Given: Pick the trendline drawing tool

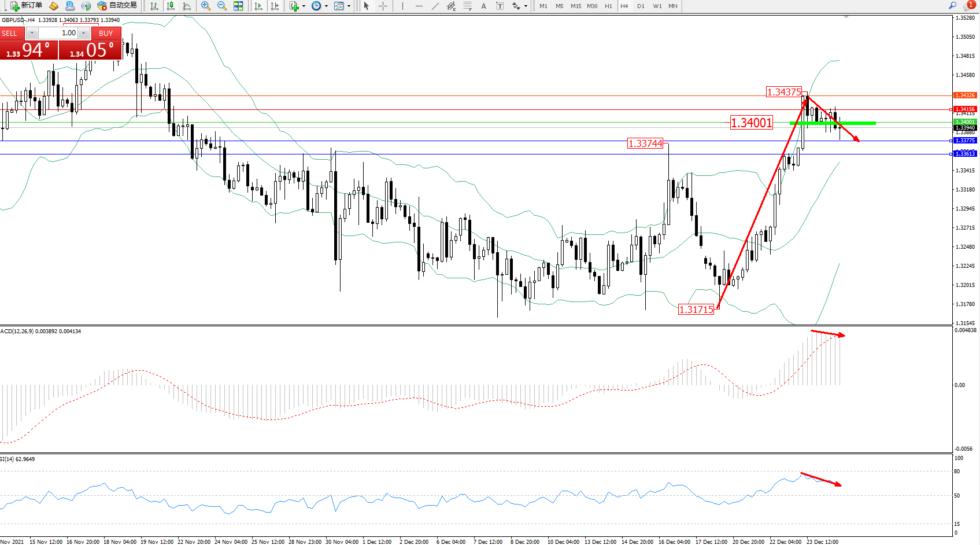Looking at the screenshot, I should coord(435,6).
